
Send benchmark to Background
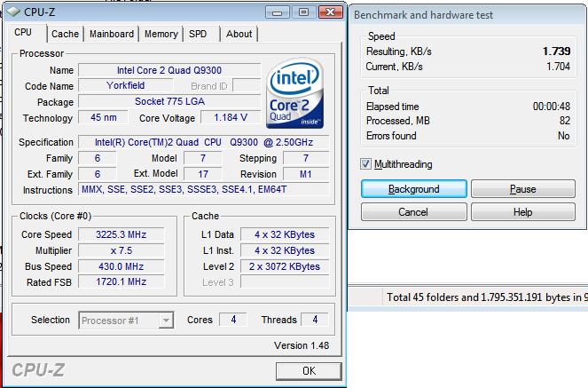pyautogui.click(x=414, y=189)
